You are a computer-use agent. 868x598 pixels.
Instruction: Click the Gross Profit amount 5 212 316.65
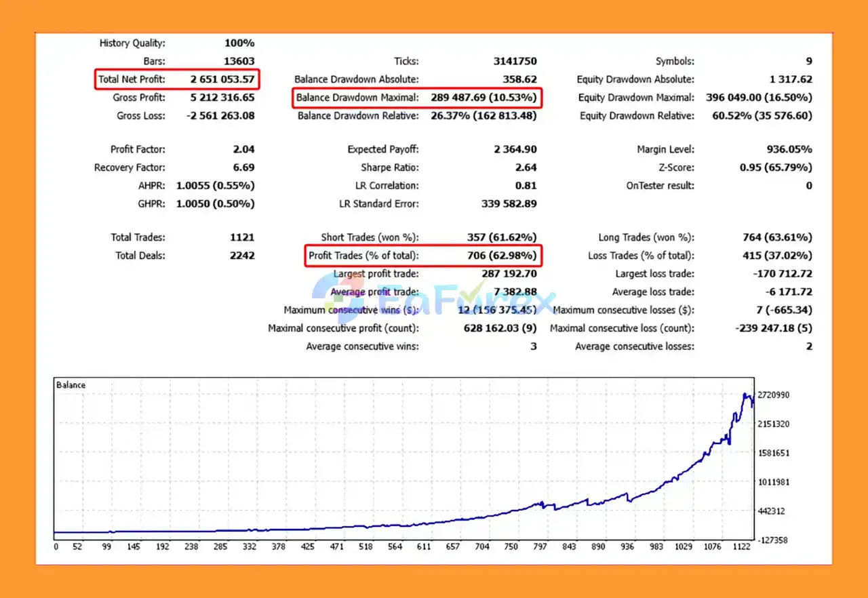click(x=220, y=98)
